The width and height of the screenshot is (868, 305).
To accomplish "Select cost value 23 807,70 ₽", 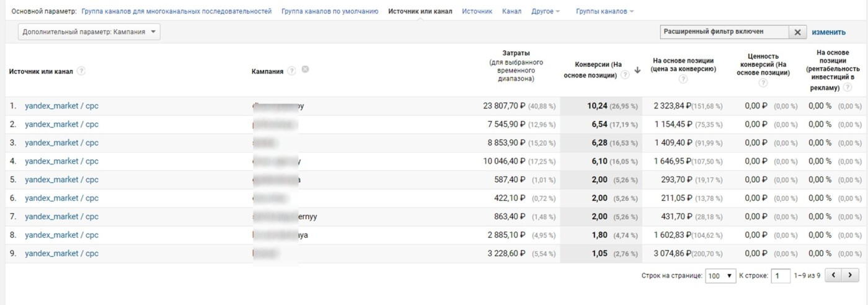I will point(504,106).
